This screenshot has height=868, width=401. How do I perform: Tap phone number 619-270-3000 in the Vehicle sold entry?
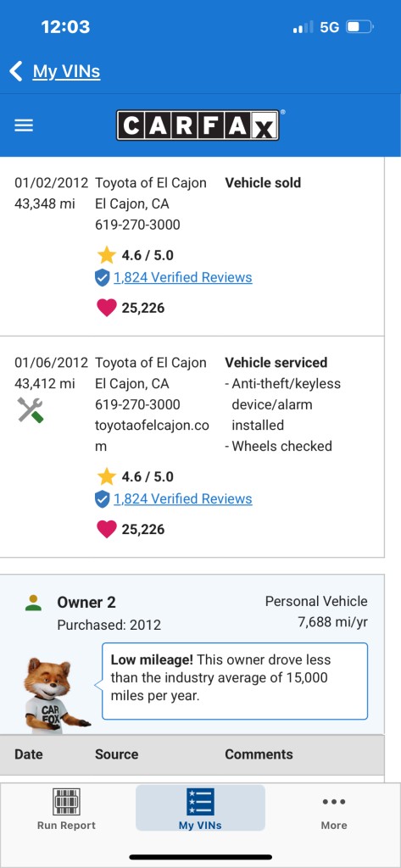coord(137,225)
